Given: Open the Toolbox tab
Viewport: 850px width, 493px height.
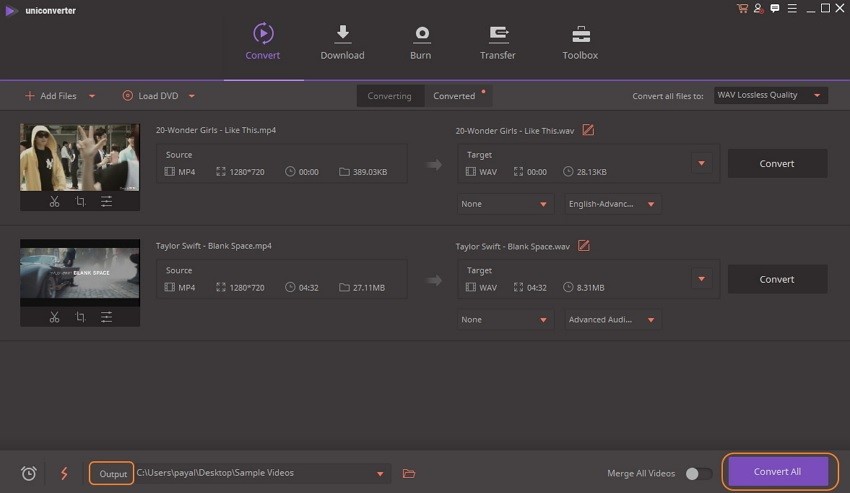Looking at the screenshot, I should pos(580,42).
